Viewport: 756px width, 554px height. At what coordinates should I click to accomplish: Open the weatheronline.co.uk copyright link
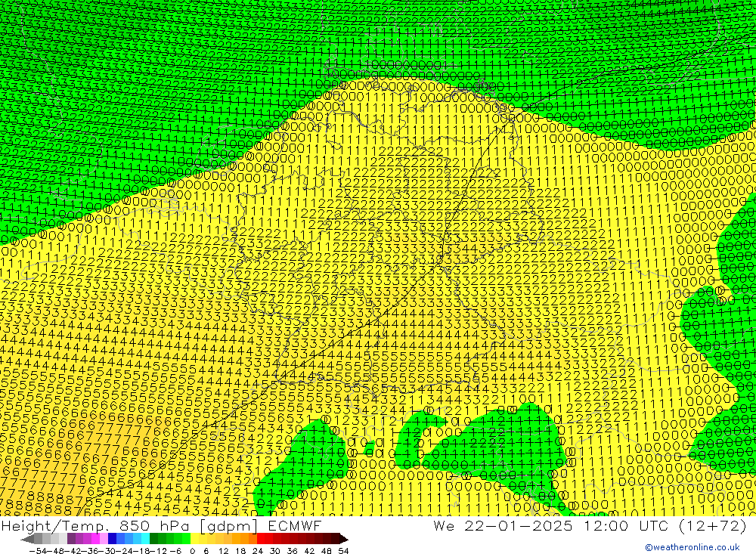692,547
